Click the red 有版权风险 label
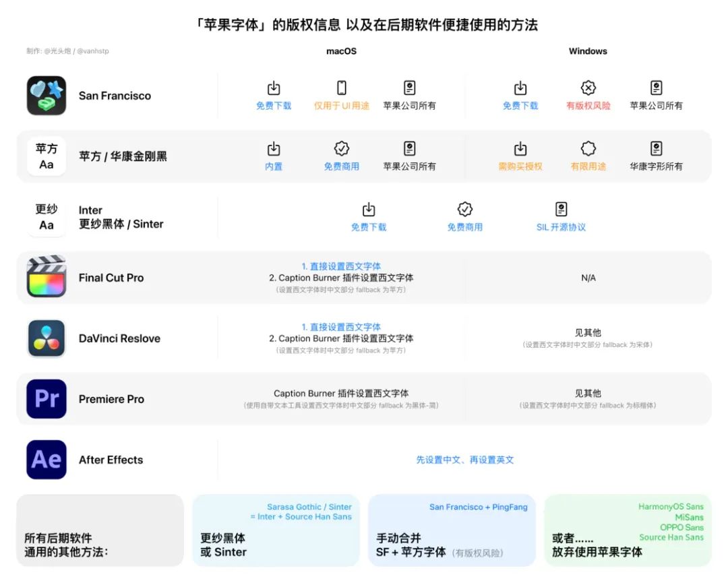 pos(588,106)
